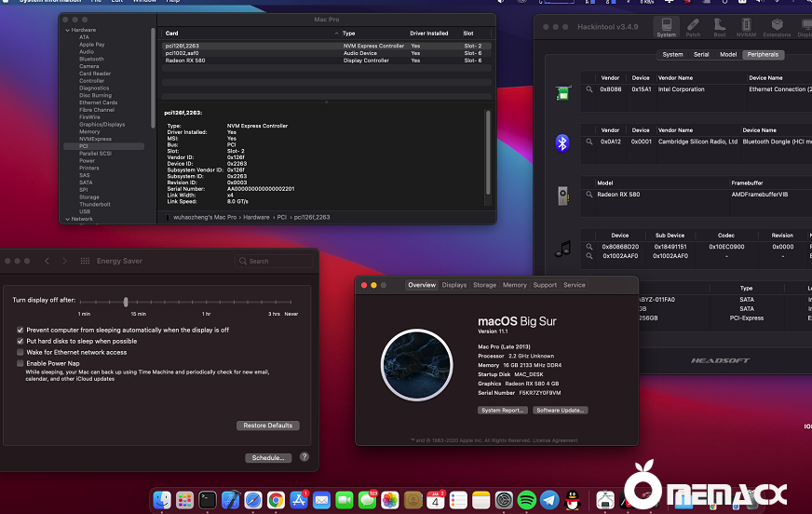
Task: Open the Storage tab in About This Mac
Action: (x=484, y=285)
